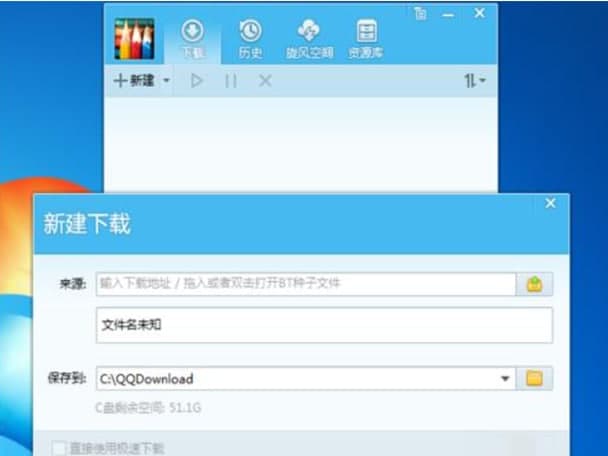Viewport: 608px width, 456px height.
Task: Delete the task with the X toolbar icon
Action: point(265,81)
